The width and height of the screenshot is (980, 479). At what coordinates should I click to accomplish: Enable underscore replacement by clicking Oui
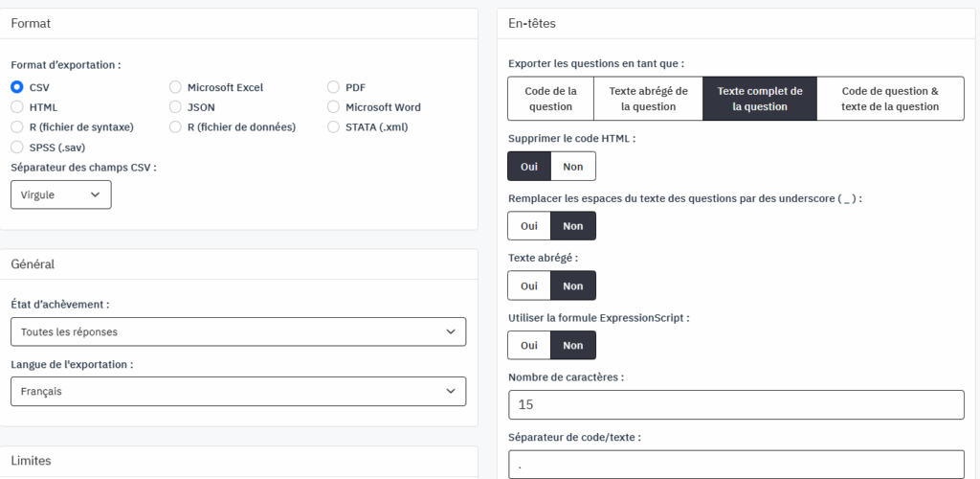[x=529, y=225]
